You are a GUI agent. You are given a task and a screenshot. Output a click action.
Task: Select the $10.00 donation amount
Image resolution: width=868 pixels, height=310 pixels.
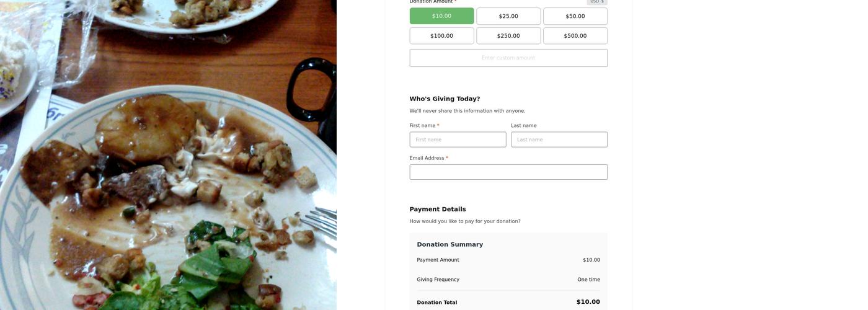tap(441, 16)
